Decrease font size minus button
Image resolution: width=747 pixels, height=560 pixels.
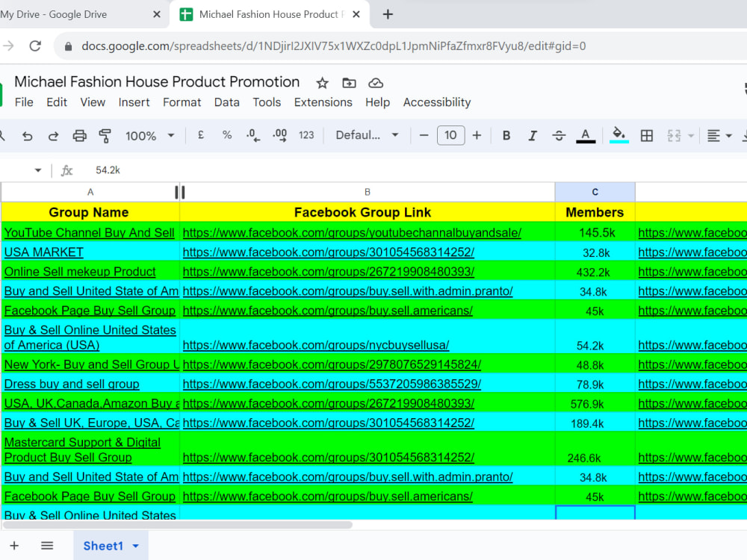(x=424, y=135)
